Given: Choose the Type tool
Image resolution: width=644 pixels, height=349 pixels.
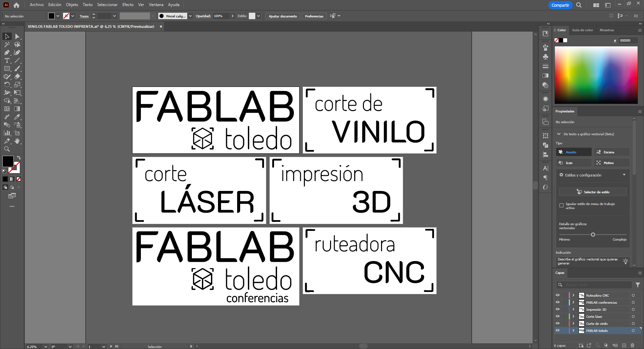Looking at the screenshot, I should click(x=7, y=60).
